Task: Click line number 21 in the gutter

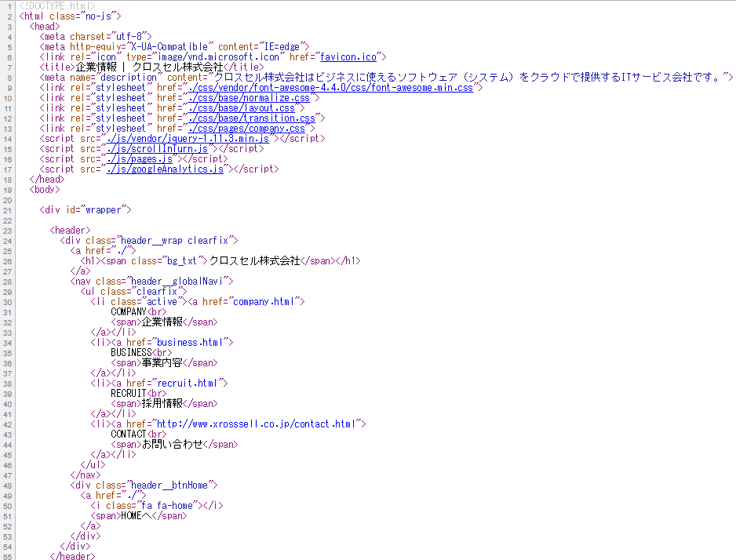Action: [8, 210]
